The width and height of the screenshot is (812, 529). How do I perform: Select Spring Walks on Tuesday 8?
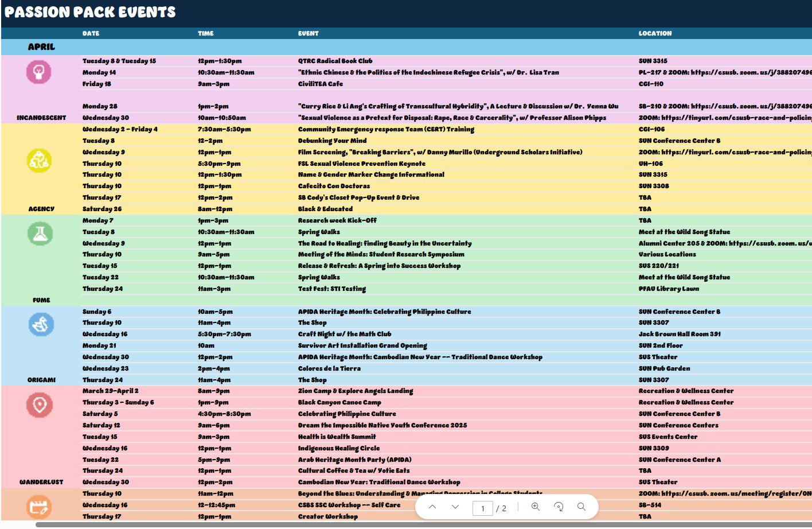pyautogui.click(x=319, y=232)
